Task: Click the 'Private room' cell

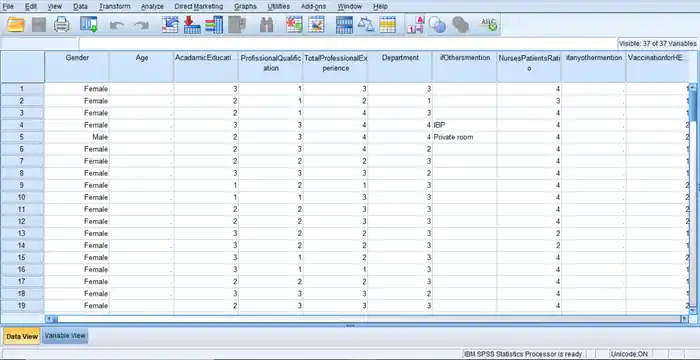Action: [x=464, y=137]
